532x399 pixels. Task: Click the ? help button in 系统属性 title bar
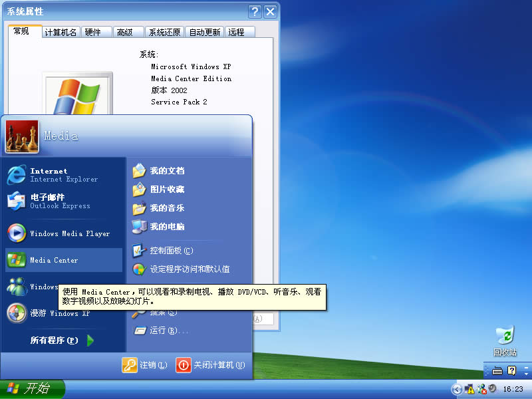(255, 12)
